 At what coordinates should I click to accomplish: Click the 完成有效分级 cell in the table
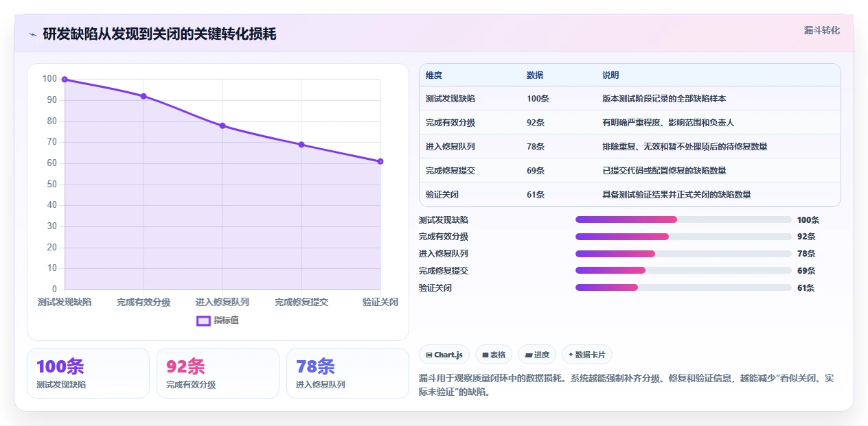[450, 123]
